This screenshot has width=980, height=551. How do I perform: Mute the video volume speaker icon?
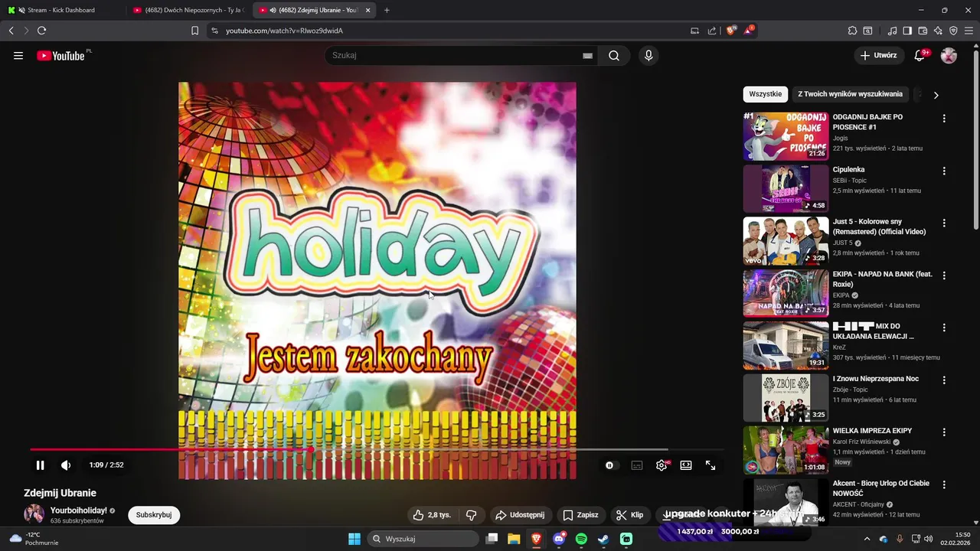click(x=66, y=465)
